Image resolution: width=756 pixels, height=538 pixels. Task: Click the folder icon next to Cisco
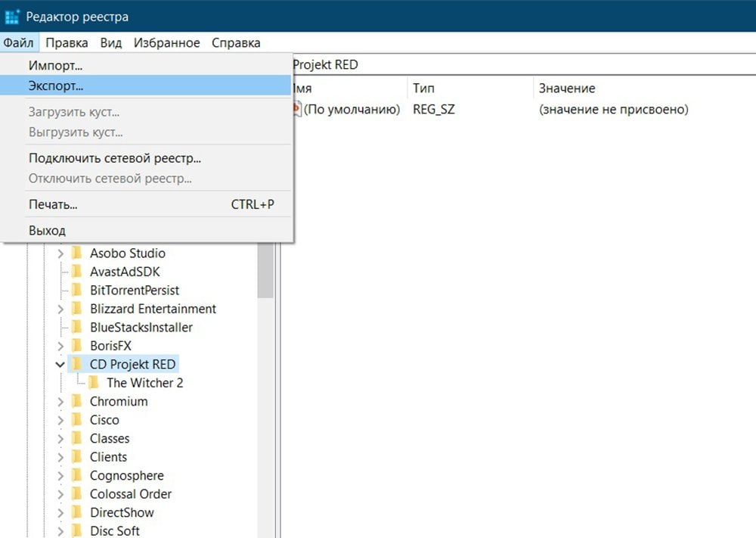pos(76,420)
